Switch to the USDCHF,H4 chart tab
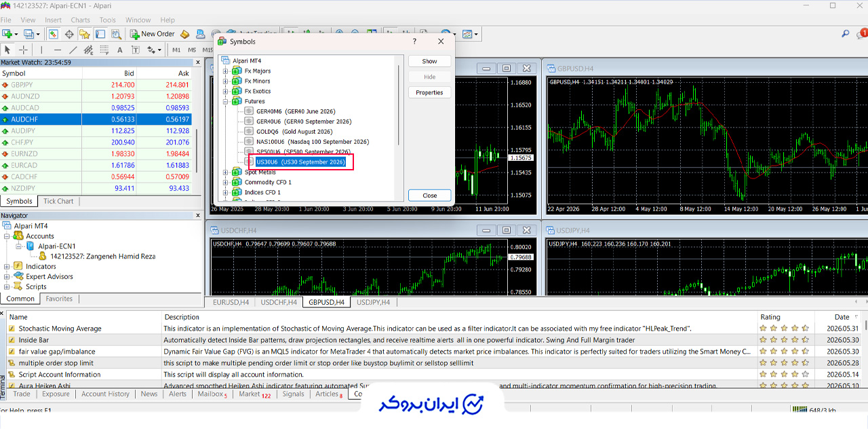The height and width of the screenshot is (429, 868). click(279, 302)
